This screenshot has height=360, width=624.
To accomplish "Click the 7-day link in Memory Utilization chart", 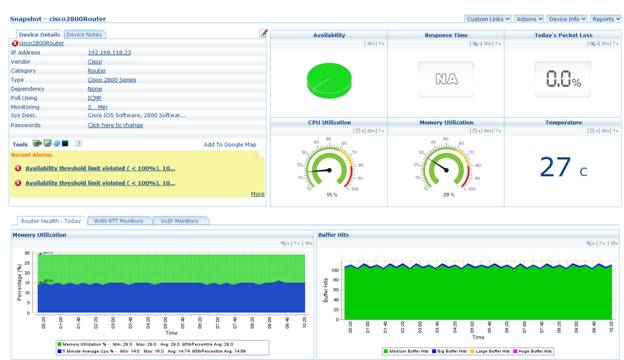I will click(296, 243).
